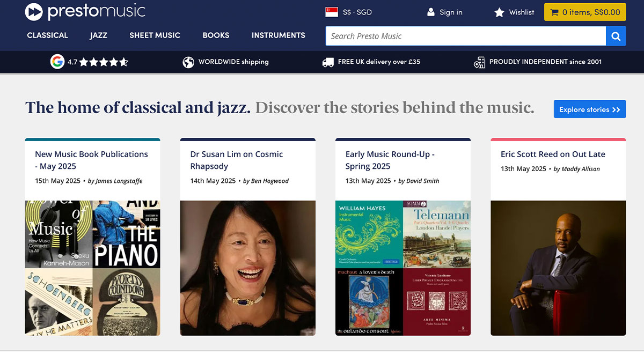This screenshot has height=362, width=644.
Task: Click the Sign in link
Action: click(x=451, y=12)
